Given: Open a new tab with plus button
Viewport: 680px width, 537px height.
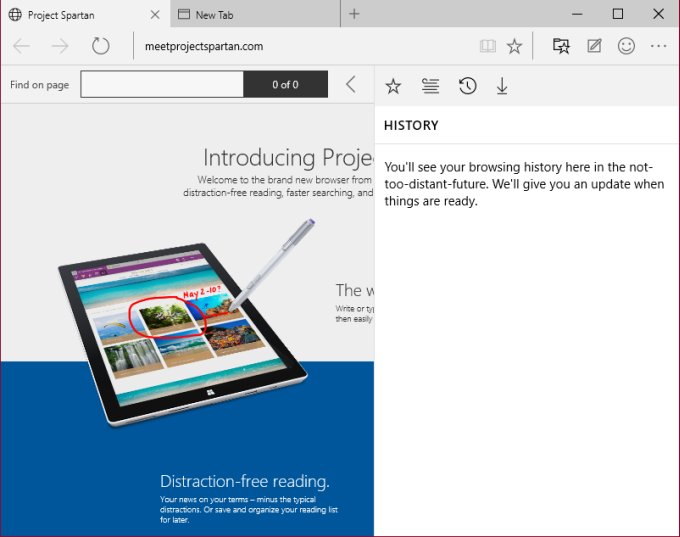Looking at the screenshot, I should tap(354, 14).
